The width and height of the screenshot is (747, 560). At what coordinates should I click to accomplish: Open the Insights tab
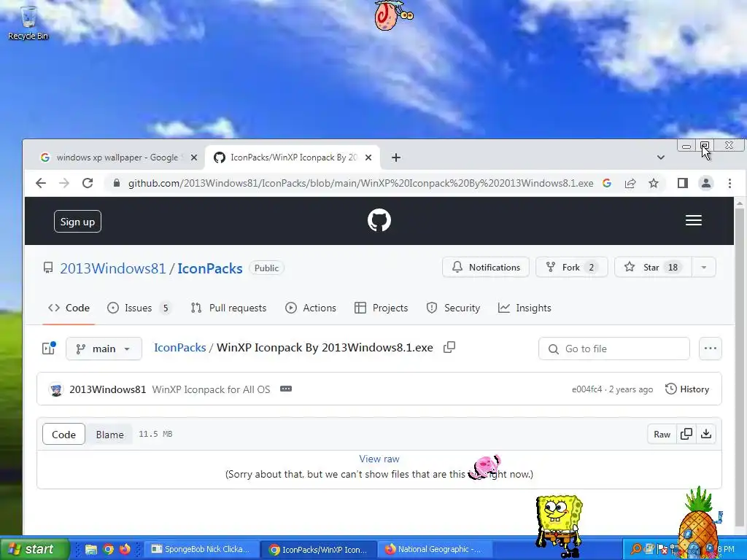tap(525, 308)
